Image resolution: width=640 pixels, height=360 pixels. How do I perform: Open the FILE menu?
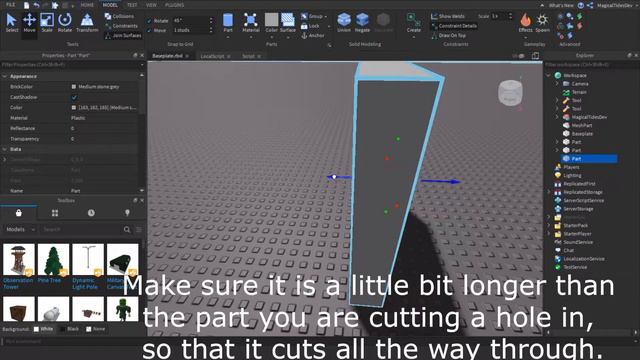tap(10, 5)
